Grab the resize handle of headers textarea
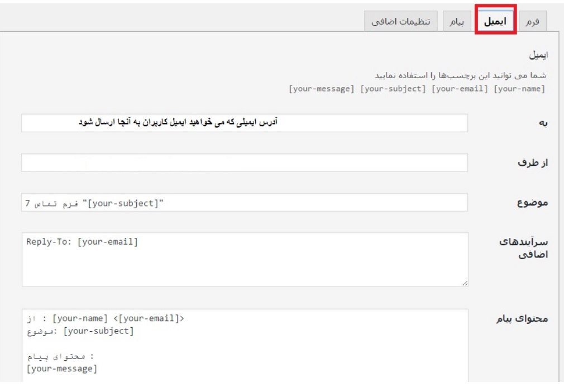The width and height of the screenshot is (564, 392). (465, 283)
